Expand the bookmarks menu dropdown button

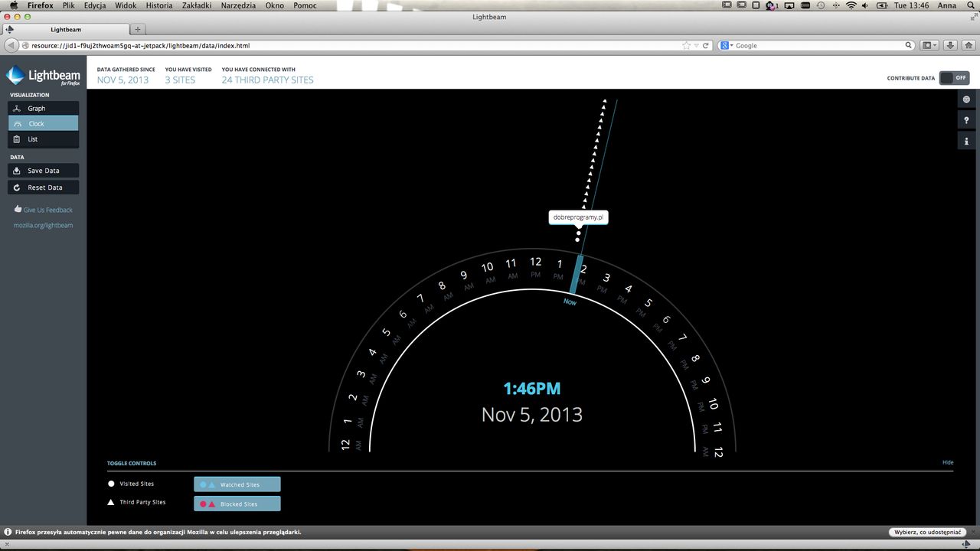click(930, 45)
